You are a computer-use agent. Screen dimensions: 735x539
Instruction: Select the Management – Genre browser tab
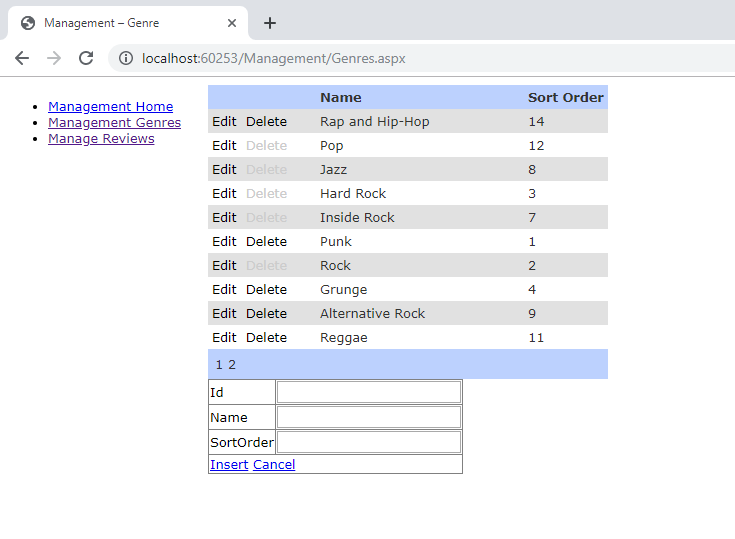pyautogui.click(x=120, y=23)
